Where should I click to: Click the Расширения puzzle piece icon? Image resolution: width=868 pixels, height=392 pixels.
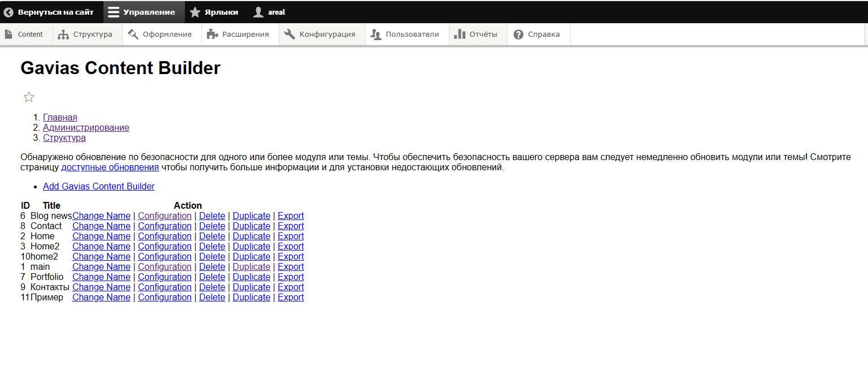point(213,35)
